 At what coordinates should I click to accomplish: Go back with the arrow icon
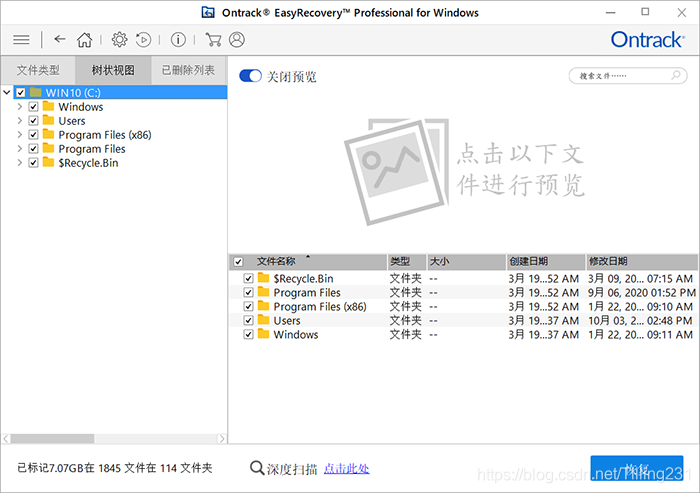[60, 39]
